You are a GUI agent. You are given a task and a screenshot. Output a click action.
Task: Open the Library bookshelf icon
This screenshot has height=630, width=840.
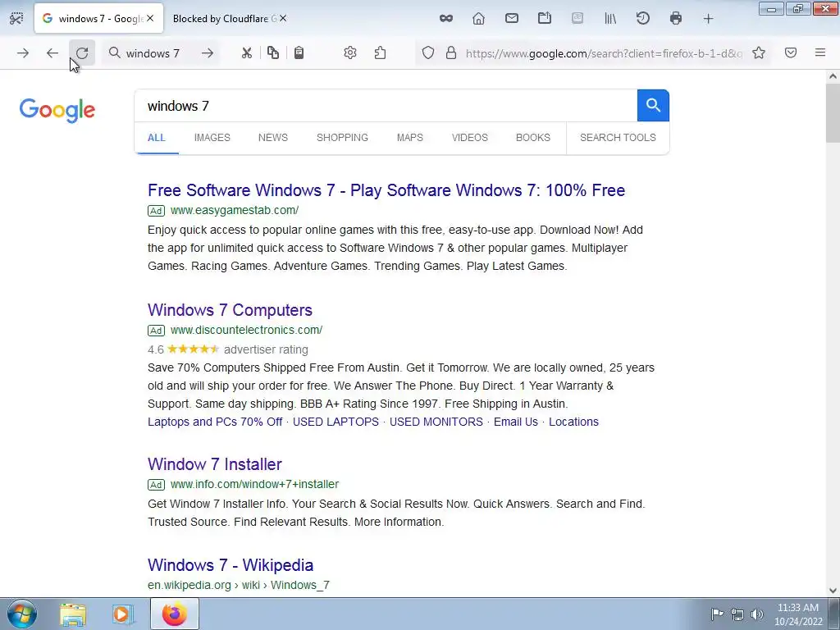610,19
